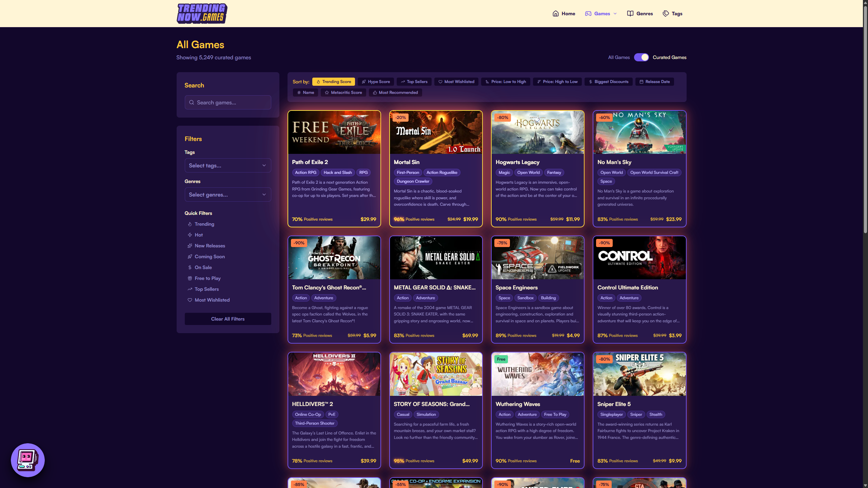Viewport: 868px width, 488px height.
Task: Click the Dungeon Crawler tag on Mortal Sin
Action: point(413,181)
